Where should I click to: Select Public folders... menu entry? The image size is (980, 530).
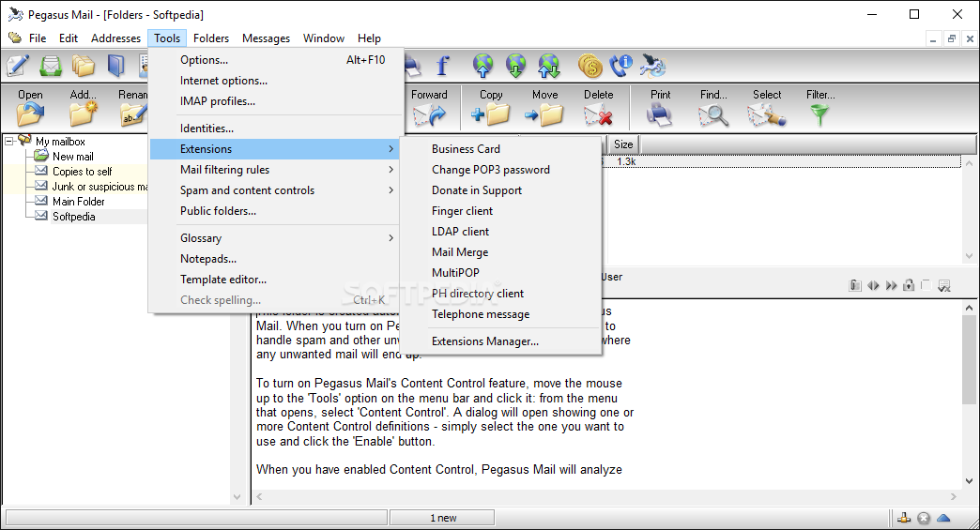coord(274,210)
